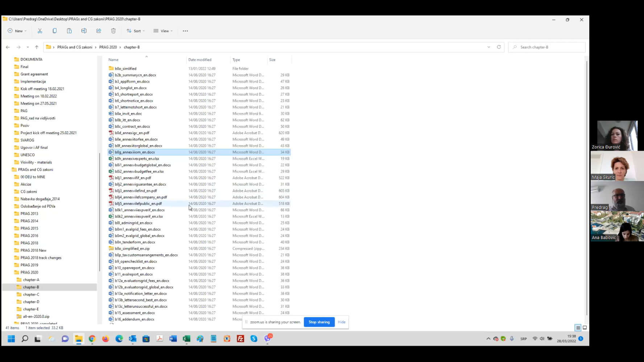Open the See more ellipsis menu

pyautogui.click(x=185, y=31)
